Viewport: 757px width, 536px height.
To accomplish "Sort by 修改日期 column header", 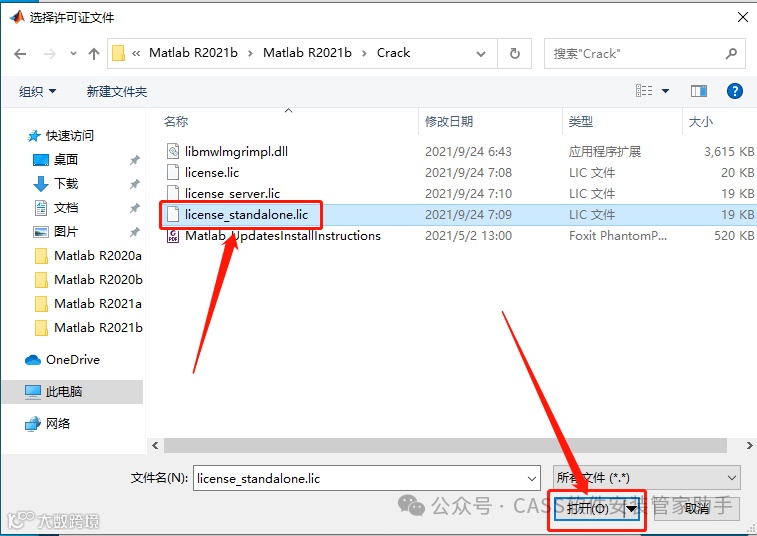I will point(449,121).
